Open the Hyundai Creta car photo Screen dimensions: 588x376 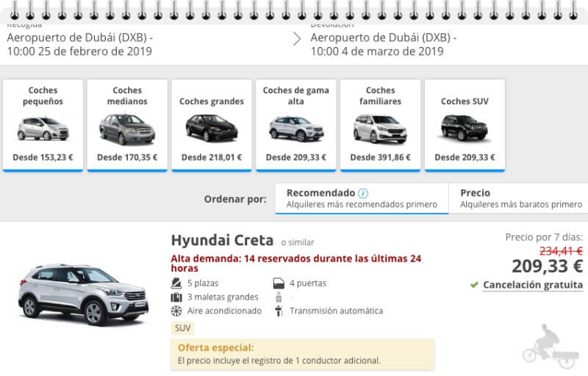point(84,294)
